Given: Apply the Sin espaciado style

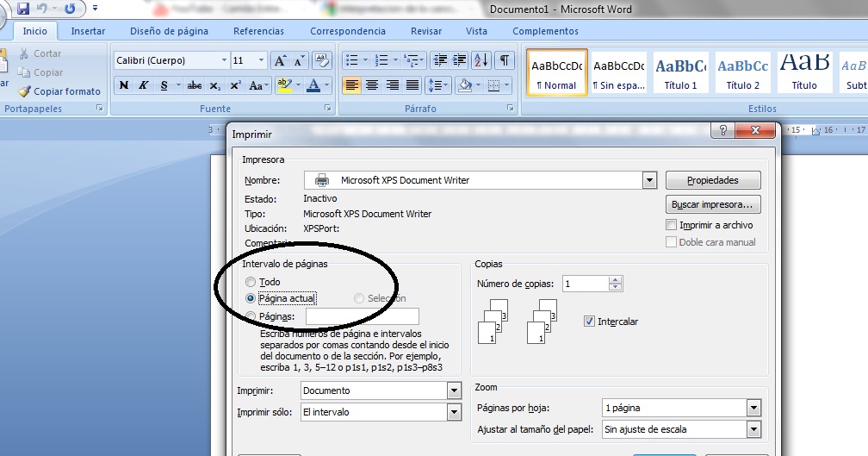Looking at the screenshot, I should (x=618, y=72).
